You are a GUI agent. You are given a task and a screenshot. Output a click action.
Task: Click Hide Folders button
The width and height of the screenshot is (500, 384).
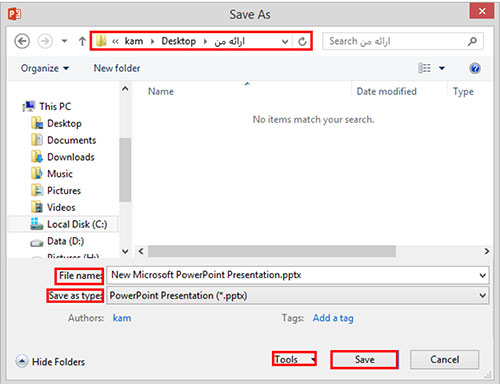click(50, 362)
